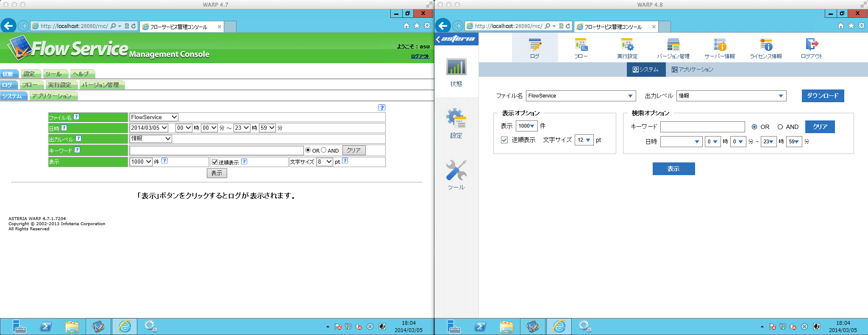Select AND radio button in WARP 4.7

pos(324,150)
